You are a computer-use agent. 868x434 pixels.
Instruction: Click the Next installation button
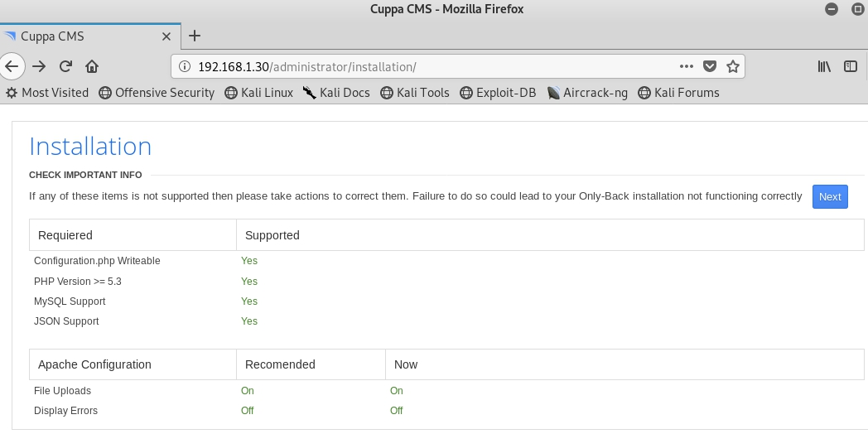(x=830, y=196)
